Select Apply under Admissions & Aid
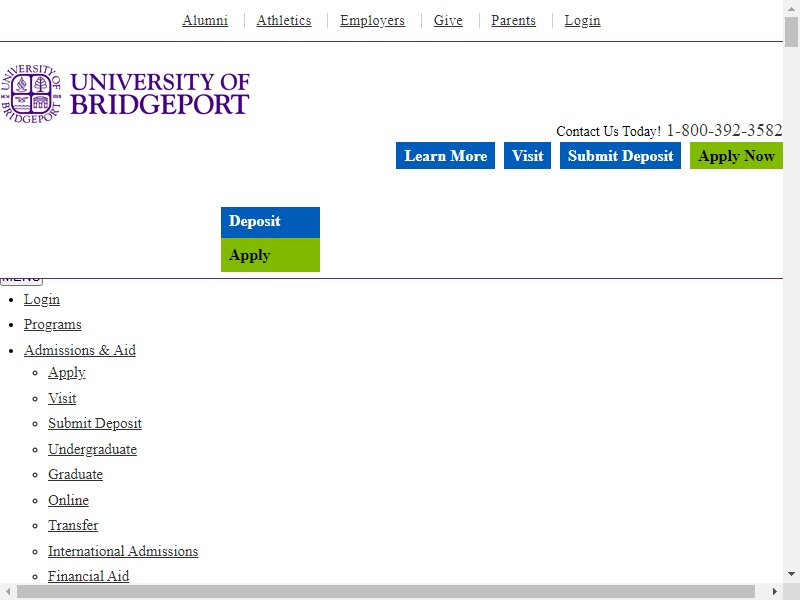800x600 pixels. [x=66, y=372]
